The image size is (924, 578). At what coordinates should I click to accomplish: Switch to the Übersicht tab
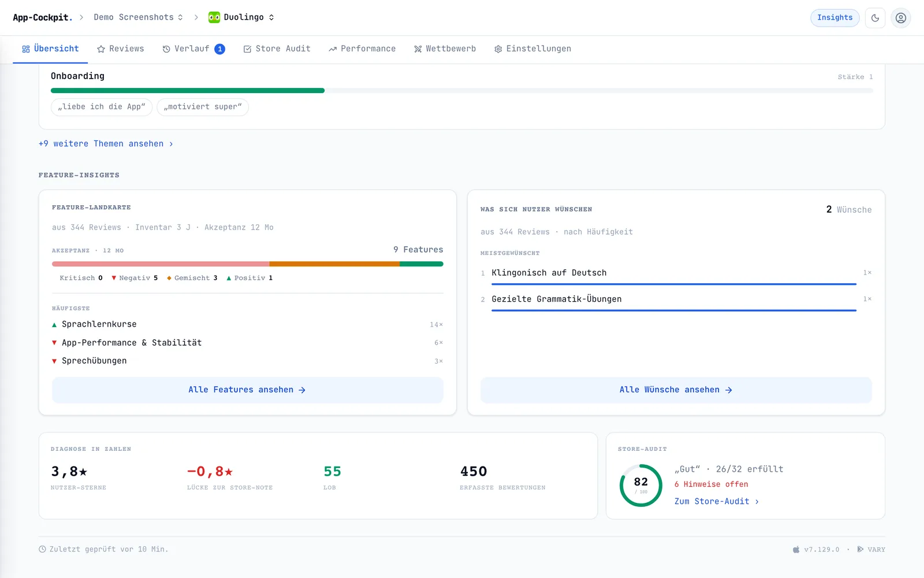[x=50, y=49]
